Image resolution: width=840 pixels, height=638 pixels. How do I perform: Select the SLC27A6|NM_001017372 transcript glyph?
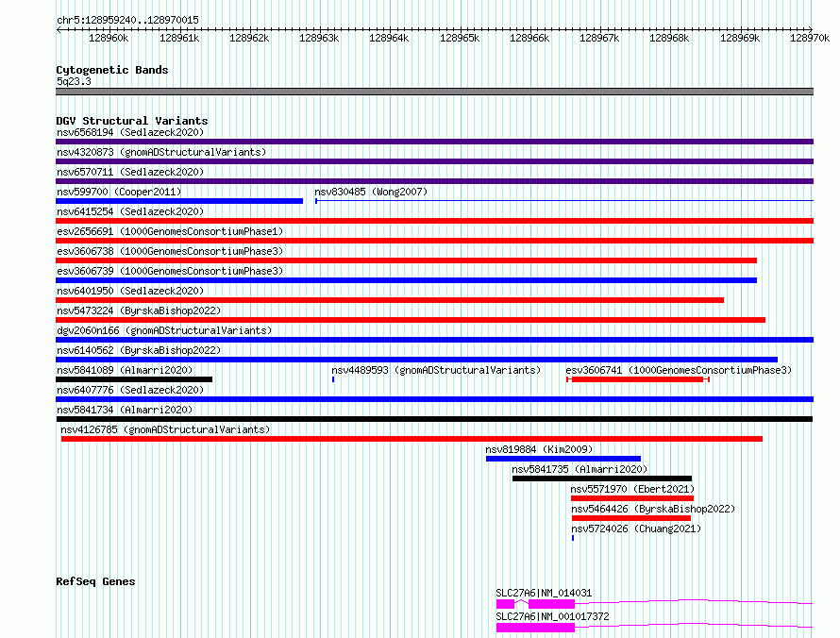coord(654,628)
